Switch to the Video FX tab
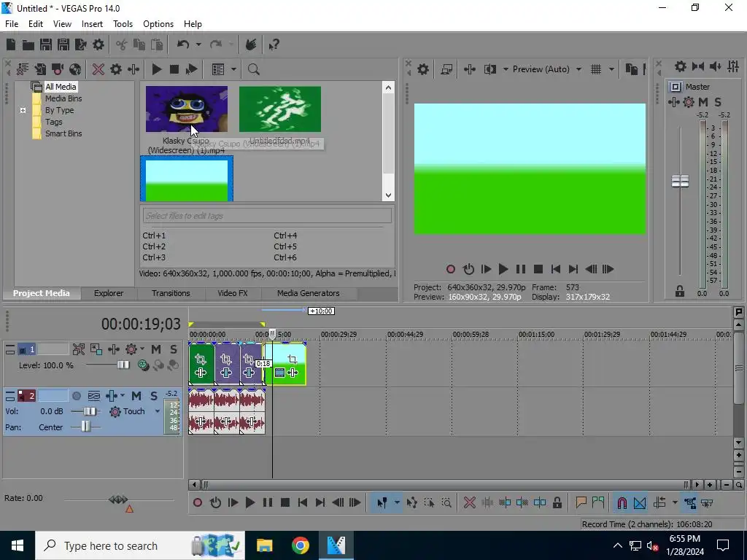 [x=233, y=293]
